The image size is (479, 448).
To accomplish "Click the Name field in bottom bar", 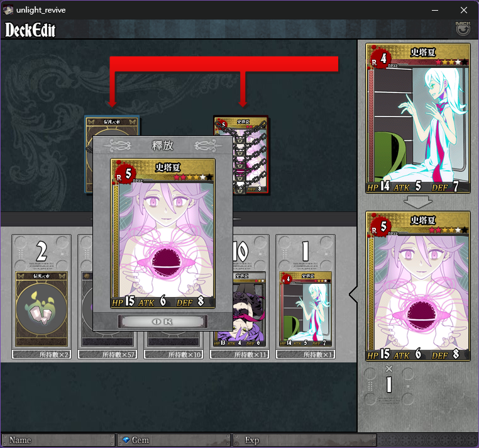I will (58, 440).
